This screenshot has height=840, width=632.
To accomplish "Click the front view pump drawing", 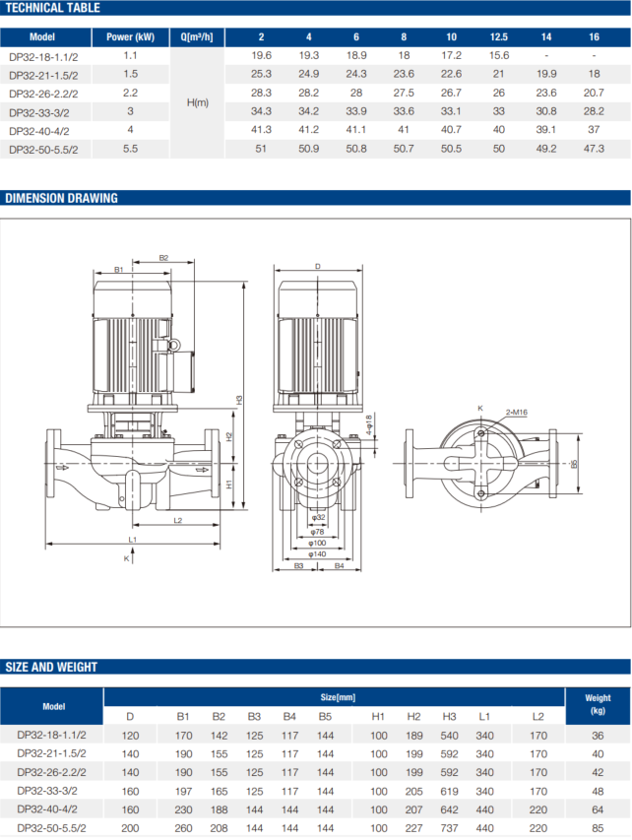I will tap(132, 394).
